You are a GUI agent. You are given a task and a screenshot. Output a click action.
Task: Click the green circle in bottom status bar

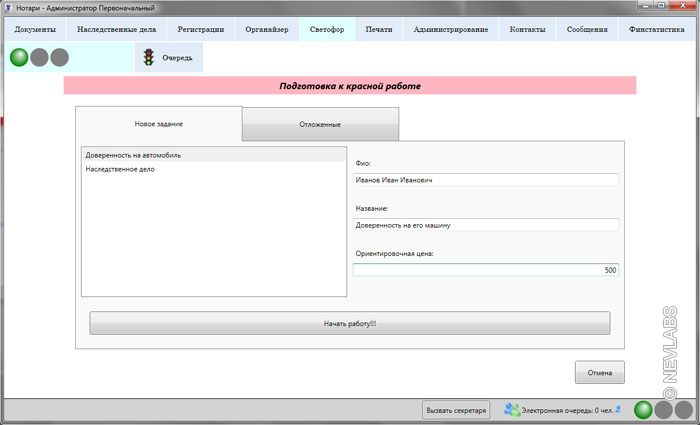coord(643,409)
